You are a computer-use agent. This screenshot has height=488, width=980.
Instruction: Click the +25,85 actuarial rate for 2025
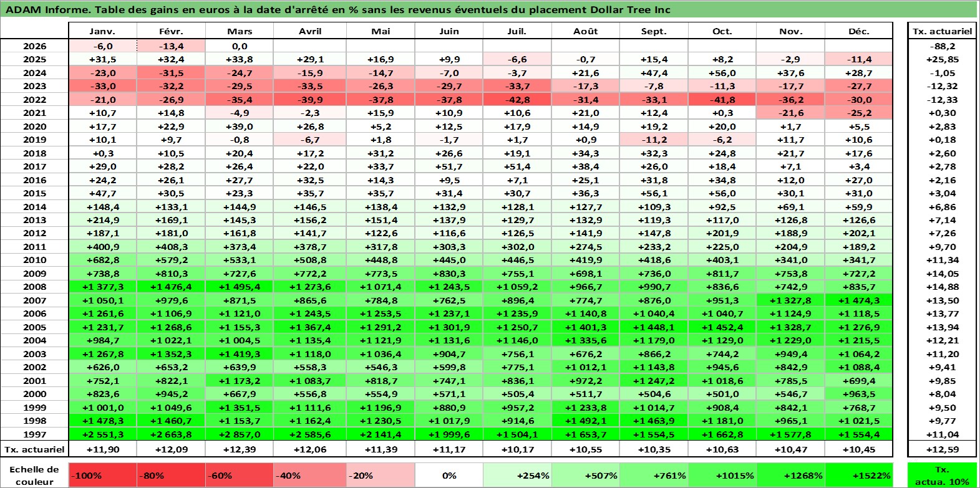tap(943, 59)
